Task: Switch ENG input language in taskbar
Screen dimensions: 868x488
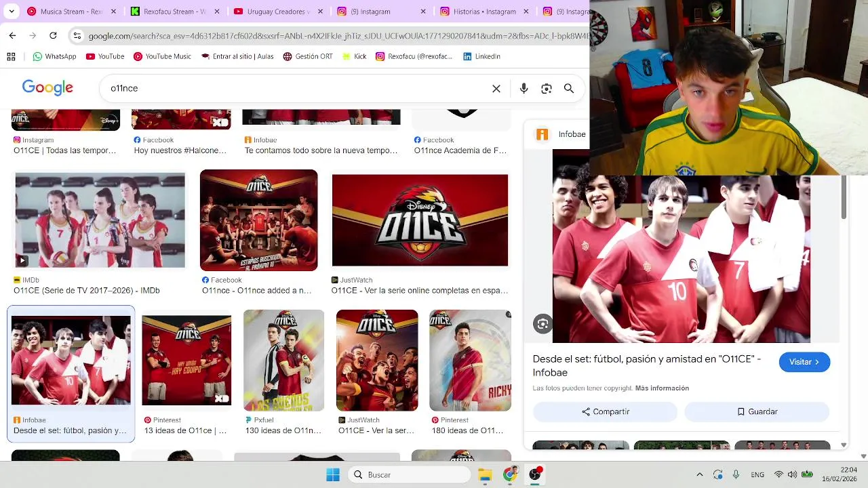Action: click(x=757, y=474)
